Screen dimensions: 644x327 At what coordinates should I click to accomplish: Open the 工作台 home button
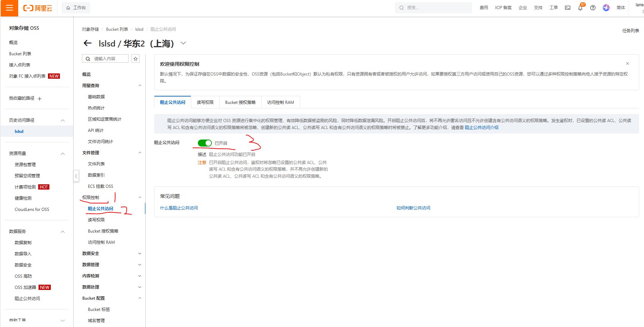[76, 8]
